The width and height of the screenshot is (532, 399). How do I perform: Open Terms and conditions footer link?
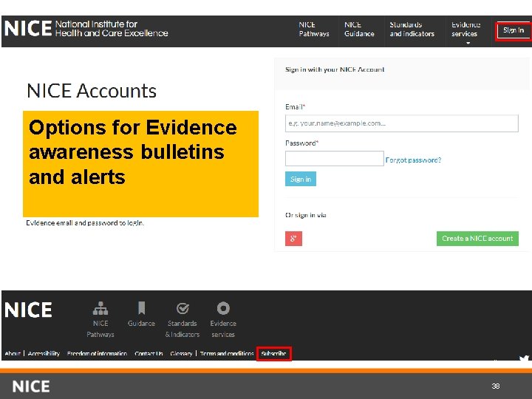coord(227,353)
